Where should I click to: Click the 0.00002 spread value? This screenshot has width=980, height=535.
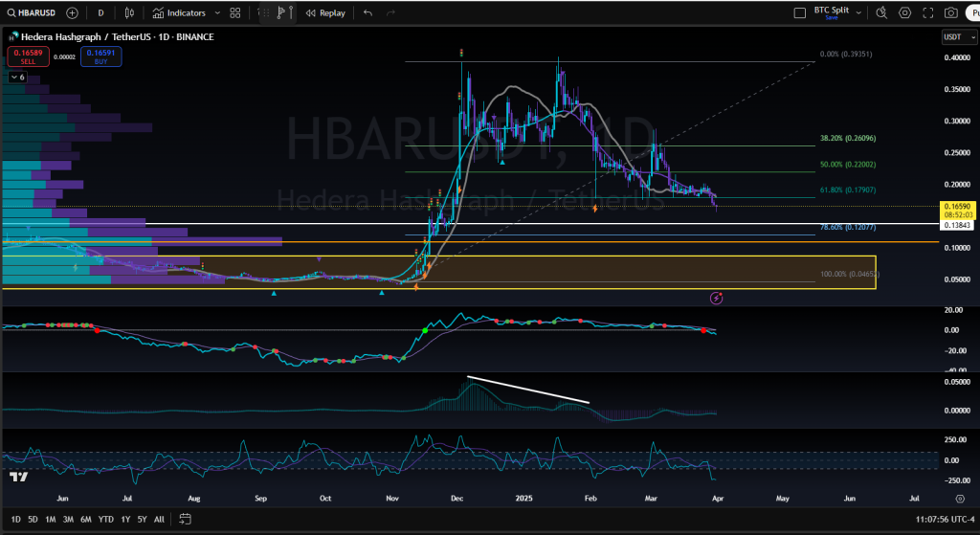coord(64,56)
